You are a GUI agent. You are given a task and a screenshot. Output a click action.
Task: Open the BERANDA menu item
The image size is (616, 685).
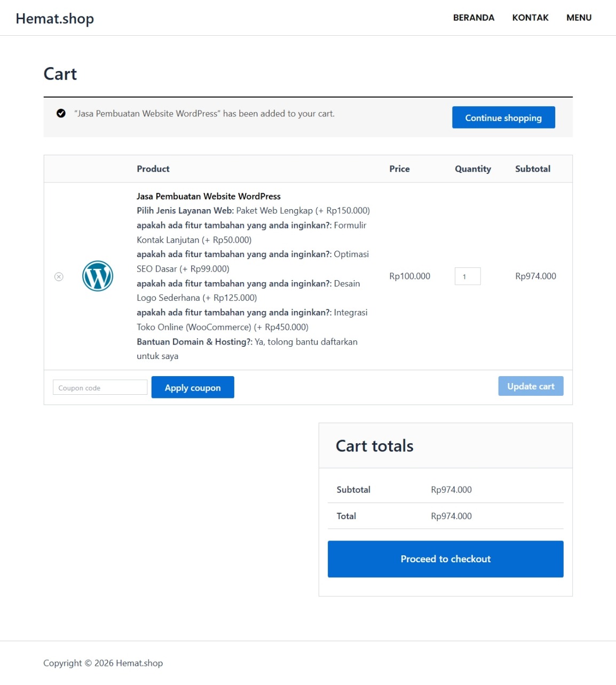(x=473, y=18)
